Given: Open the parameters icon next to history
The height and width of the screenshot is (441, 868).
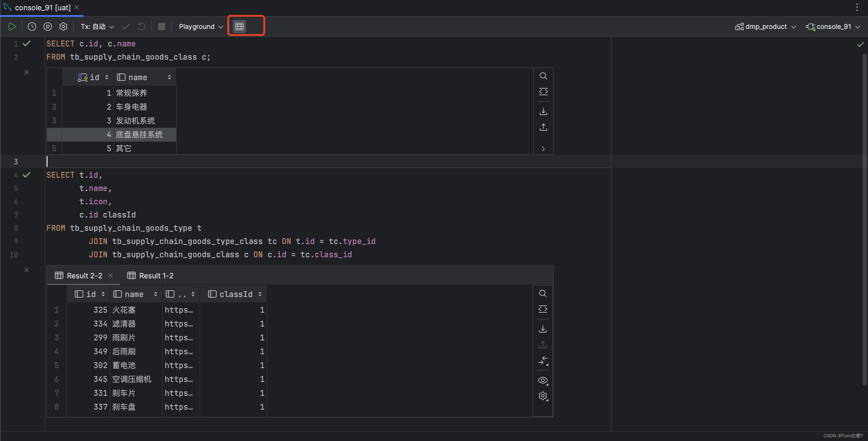Looking at the screenshot, I should click(x=48, y=26).
